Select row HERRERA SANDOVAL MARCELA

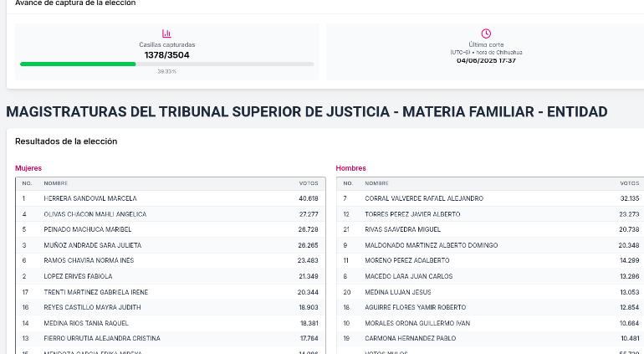point(171,198)
